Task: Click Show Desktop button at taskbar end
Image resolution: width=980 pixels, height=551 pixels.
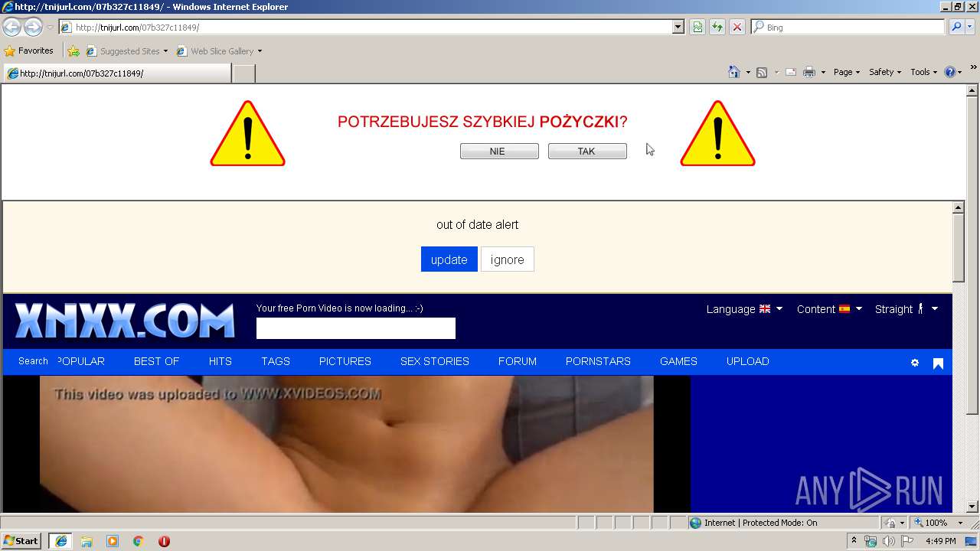Action: click(x=971, y=541)
